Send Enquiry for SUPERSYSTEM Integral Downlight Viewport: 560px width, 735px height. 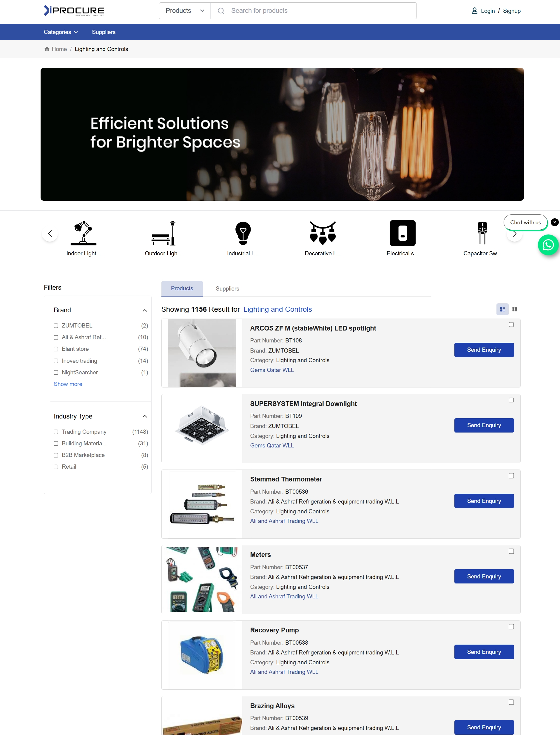[x=484, y=425]
